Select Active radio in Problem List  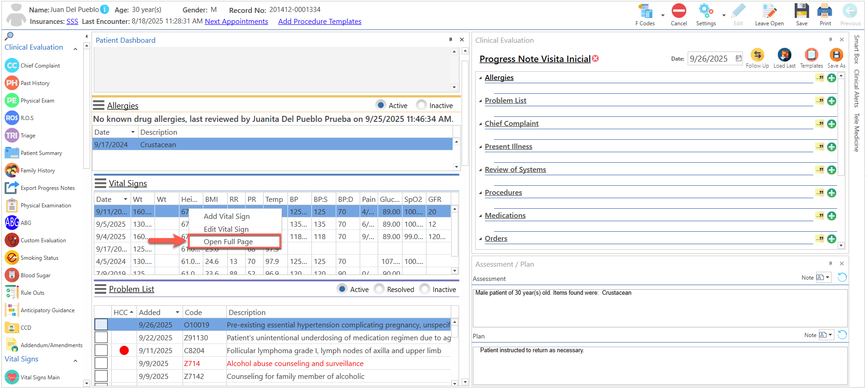click(342, 289)
